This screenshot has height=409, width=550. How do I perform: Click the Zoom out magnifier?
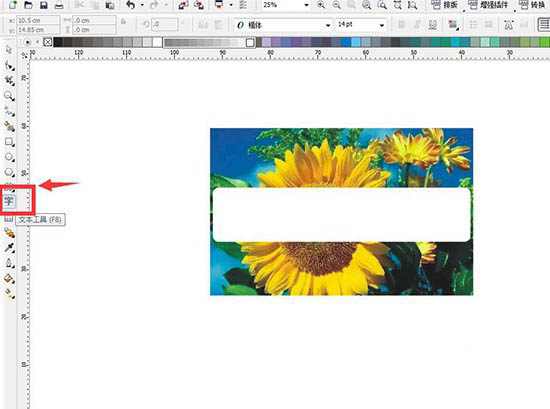click(336, 5)
